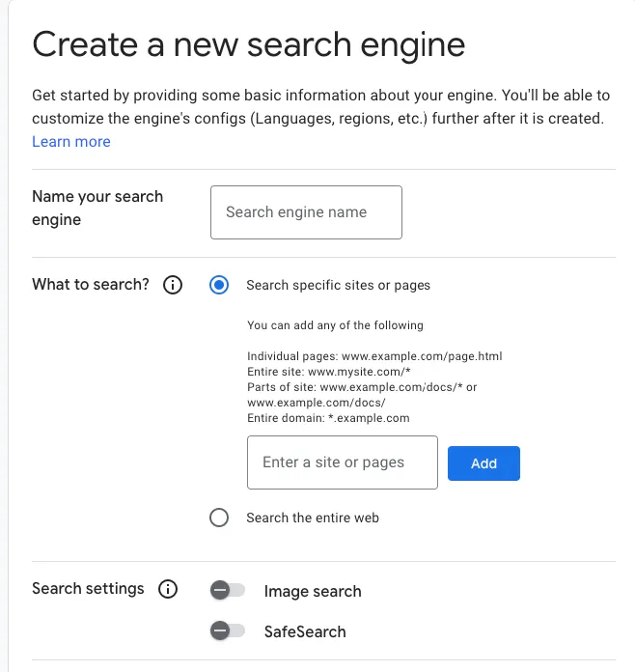
Task: Click the Entire domain example text line
Action: tap(328, 418)
